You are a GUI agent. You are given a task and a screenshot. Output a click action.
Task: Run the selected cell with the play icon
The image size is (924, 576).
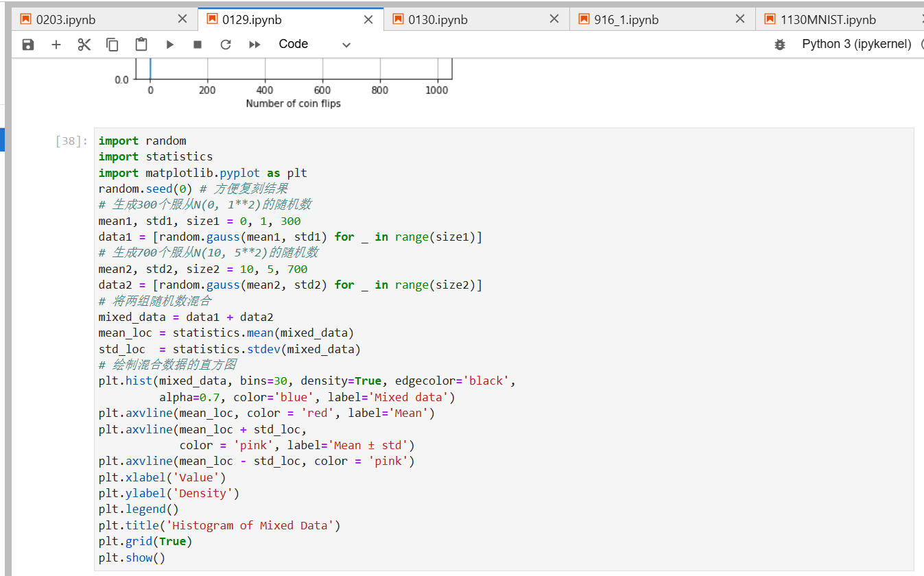[x=169, y=45]
